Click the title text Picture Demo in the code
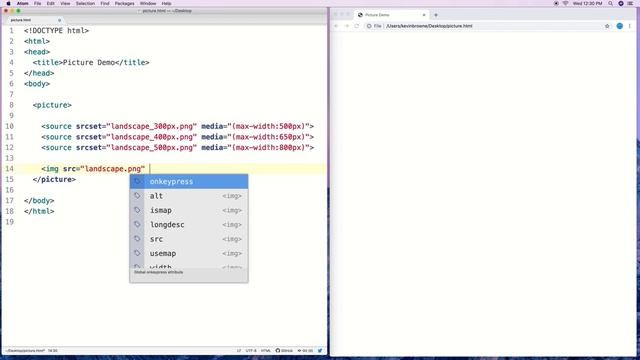This screenshot has height=360, width=640. pyautogui.click(x=88, y=62)
